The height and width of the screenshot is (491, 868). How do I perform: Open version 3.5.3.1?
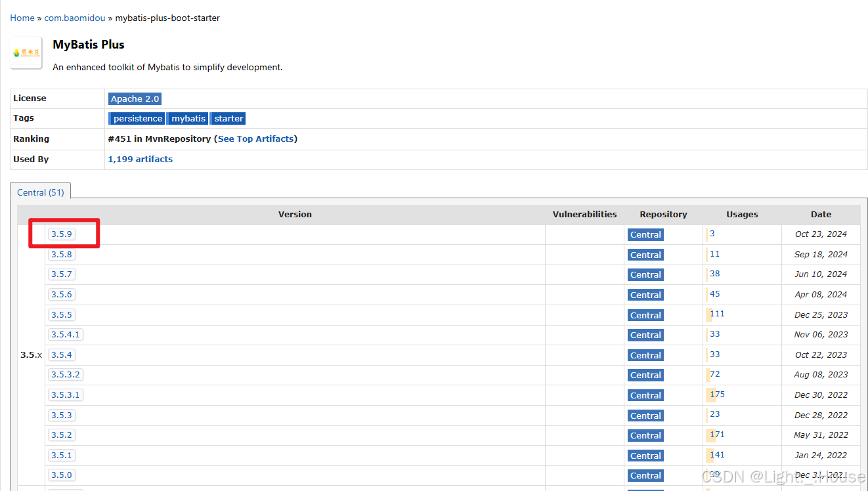pyautogui.click(x=66, y=395)
